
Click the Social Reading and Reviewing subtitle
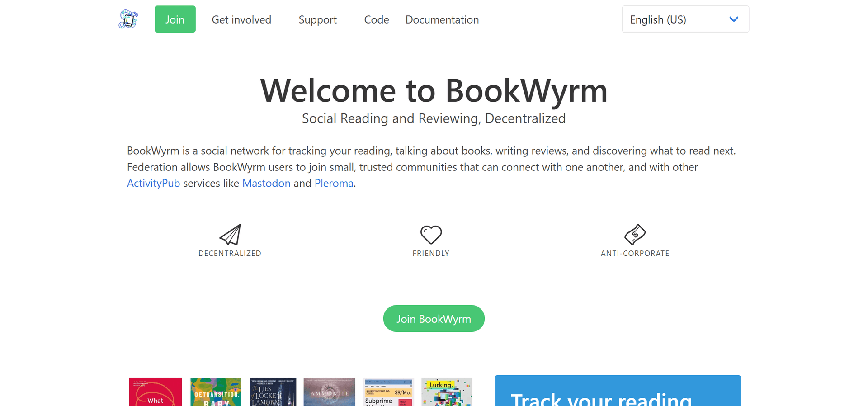pyautogui.click(x=434, y=118)
